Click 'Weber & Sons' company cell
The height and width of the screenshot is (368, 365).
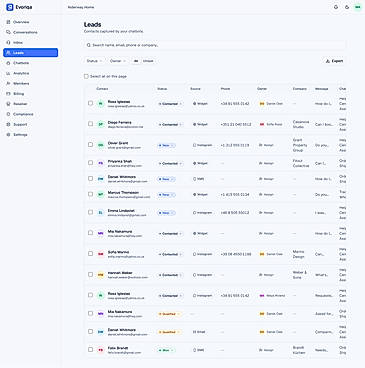299,275
